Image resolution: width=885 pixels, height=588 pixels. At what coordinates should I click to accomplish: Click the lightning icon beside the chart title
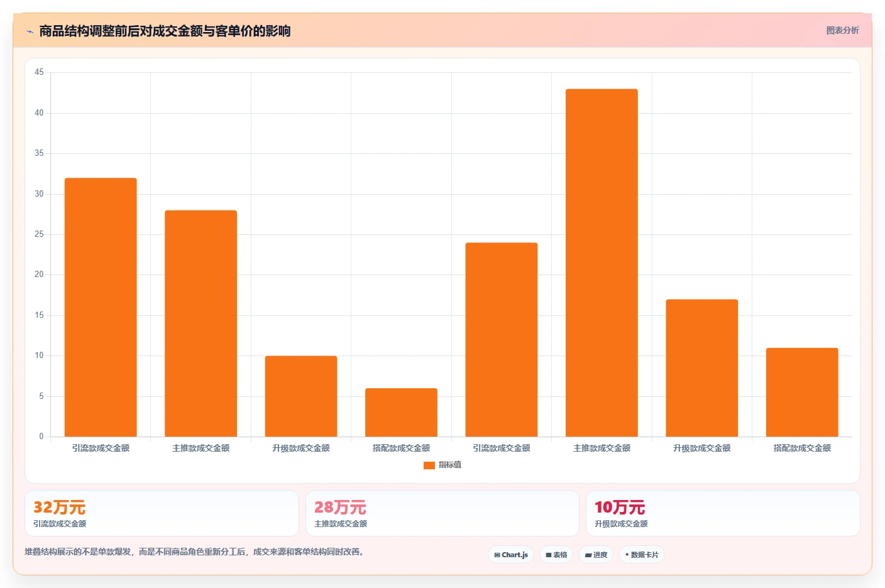click(x=30, y=31)
